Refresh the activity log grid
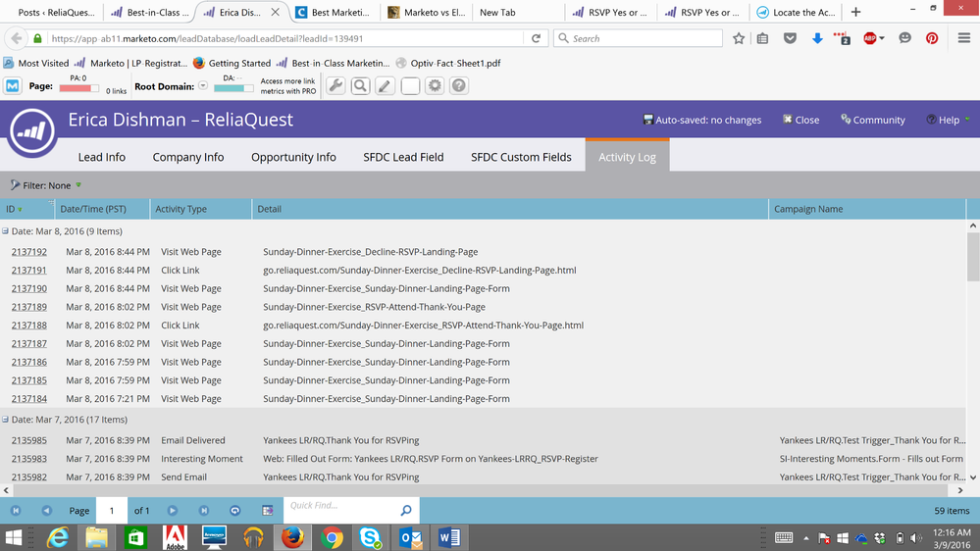980x551 pixels. 235,511
